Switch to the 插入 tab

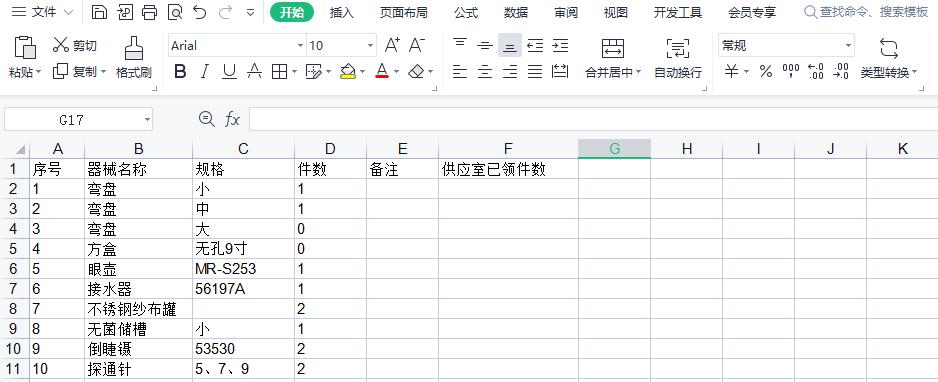tap(342, 13)
